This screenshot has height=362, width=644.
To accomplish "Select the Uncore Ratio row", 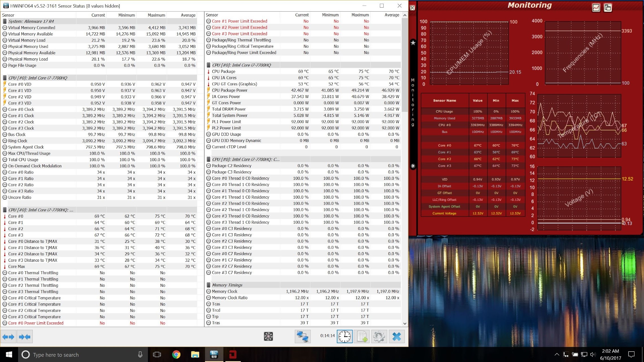I will (x=99, y=197).
